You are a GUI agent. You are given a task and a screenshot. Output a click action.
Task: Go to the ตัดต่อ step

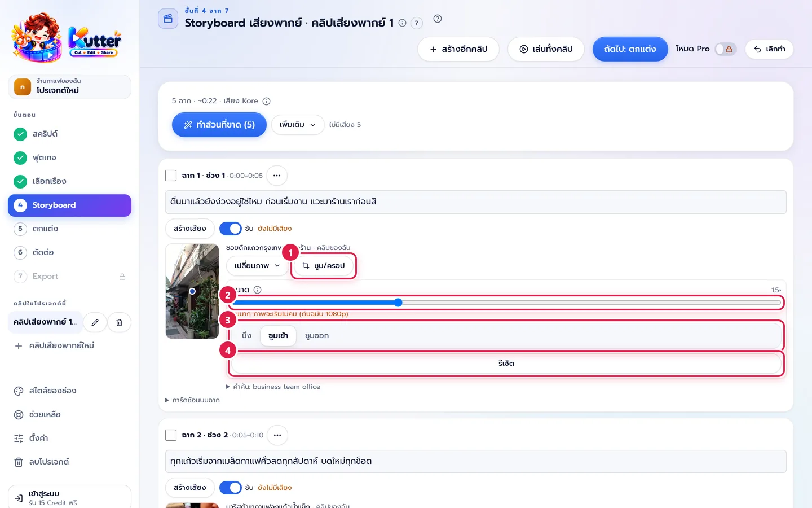[x=69, y=252]
